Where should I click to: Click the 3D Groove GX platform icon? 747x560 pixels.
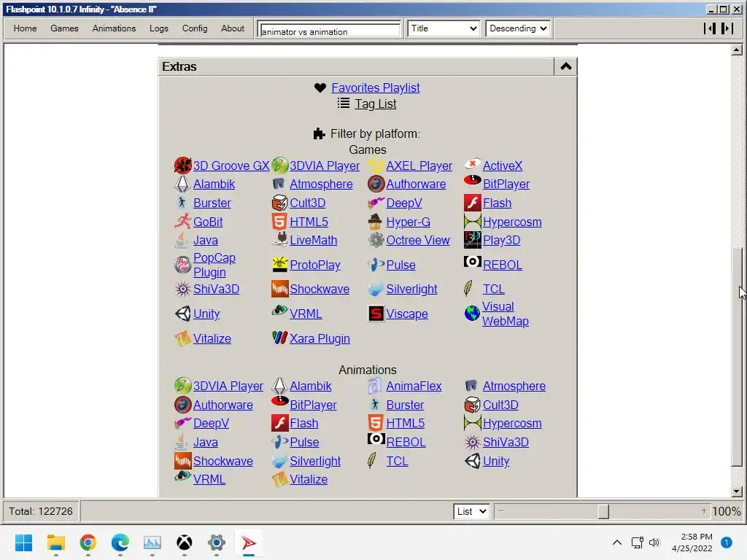[182, 166]
